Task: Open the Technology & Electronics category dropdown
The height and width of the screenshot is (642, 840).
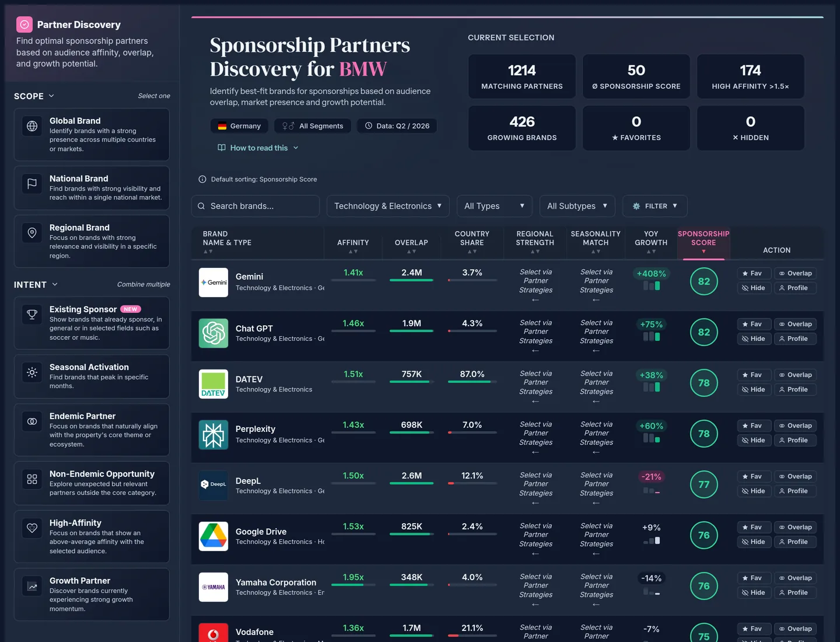Action: [388, 206]
